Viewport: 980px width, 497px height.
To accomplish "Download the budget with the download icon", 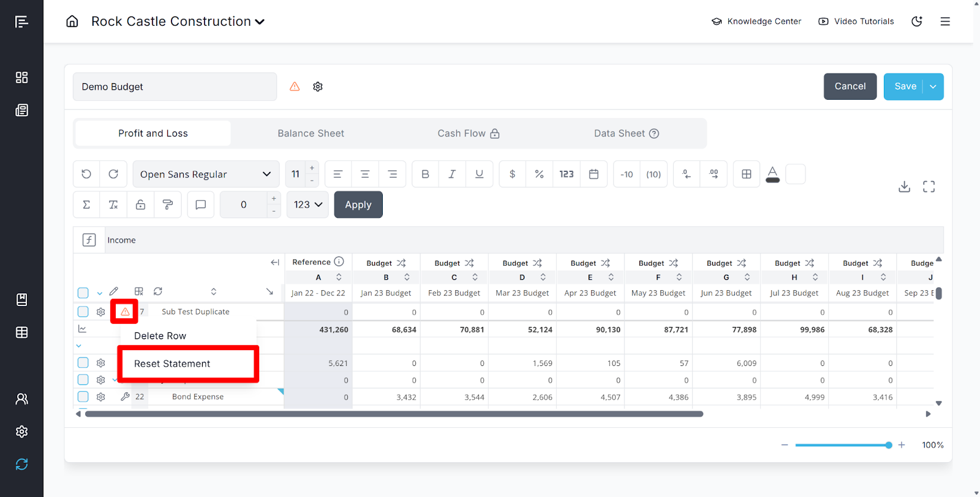I will (x=904, y=186).
